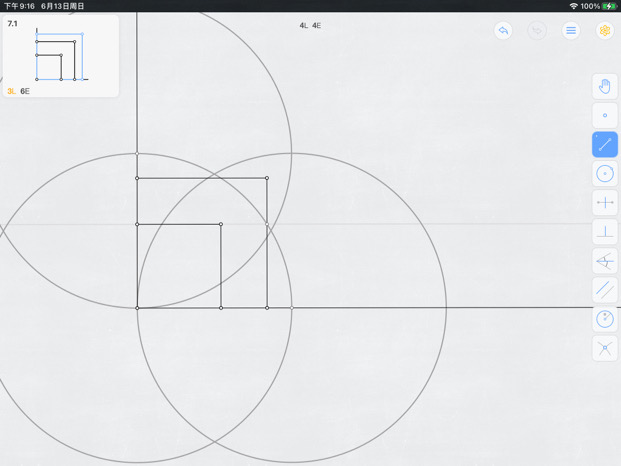Open the hamburger menu

click(571, 30)
